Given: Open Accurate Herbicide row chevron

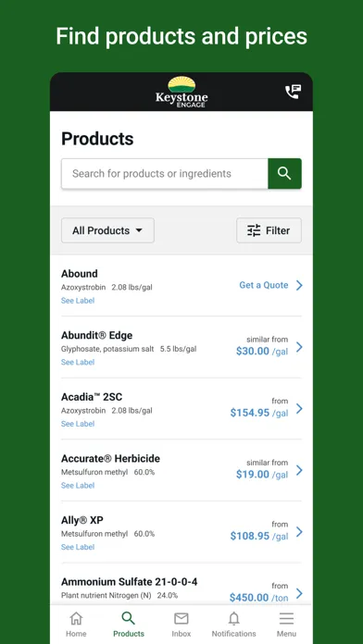Looking at the screenshot, I should point(299,470).
